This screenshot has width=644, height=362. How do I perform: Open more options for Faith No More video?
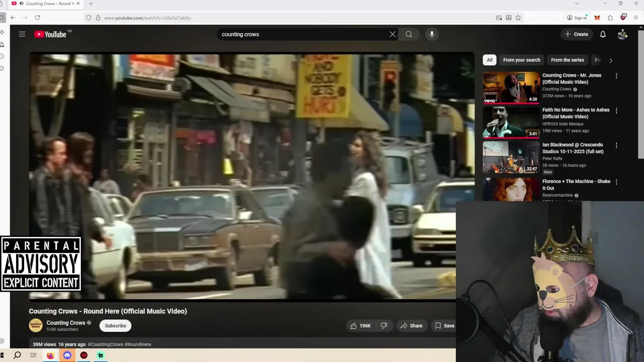point(616,111)
